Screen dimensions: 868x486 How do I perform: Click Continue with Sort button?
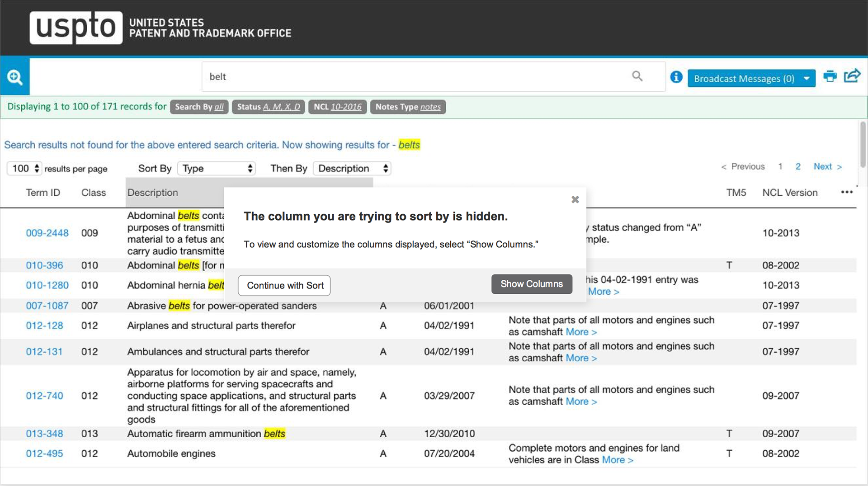pos(284,286)
